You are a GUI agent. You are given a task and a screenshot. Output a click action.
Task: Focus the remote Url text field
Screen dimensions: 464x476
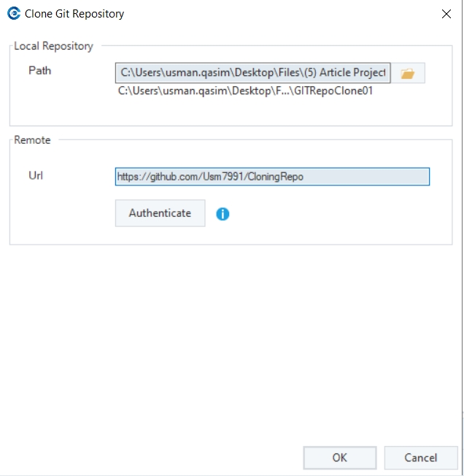(x=272, y=177)
